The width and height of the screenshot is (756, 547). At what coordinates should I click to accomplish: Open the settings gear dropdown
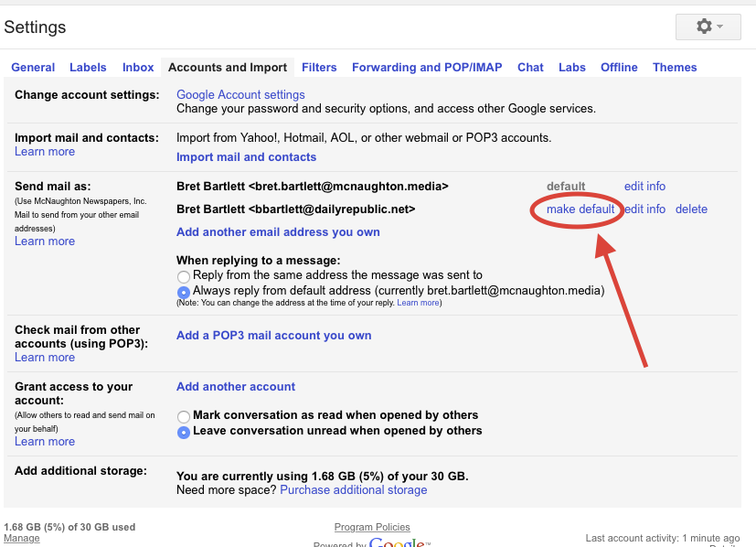(x=708, y=27)
